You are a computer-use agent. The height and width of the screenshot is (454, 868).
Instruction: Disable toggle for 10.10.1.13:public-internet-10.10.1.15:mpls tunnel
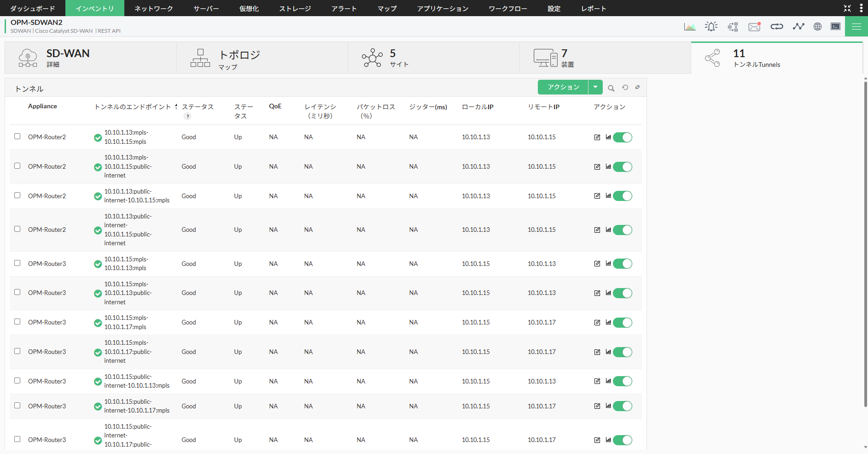tap(623, 196)
